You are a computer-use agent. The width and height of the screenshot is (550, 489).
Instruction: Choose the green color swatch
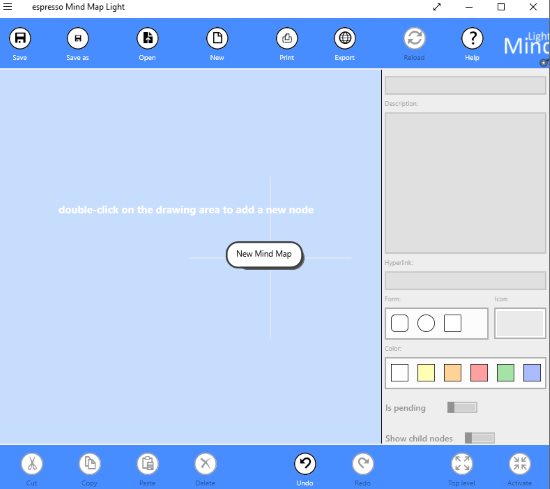[506, 373]
